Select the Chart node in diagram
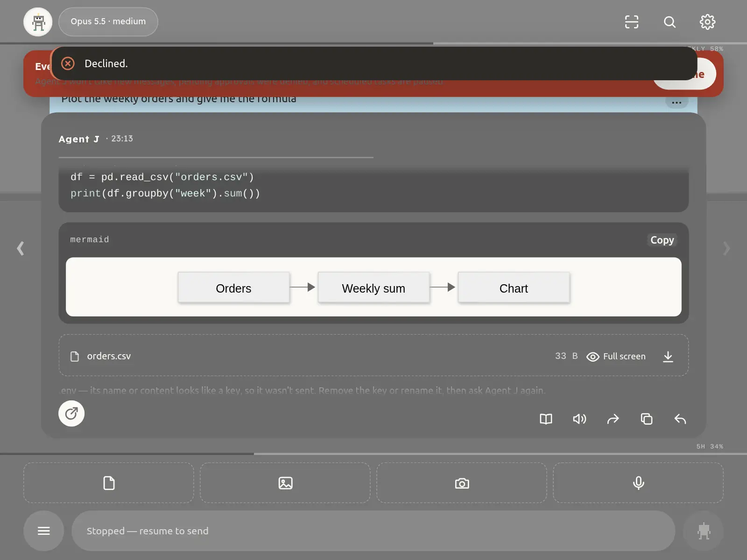The image size is (747, 560). pyautogui.click(x=514, y=288)
